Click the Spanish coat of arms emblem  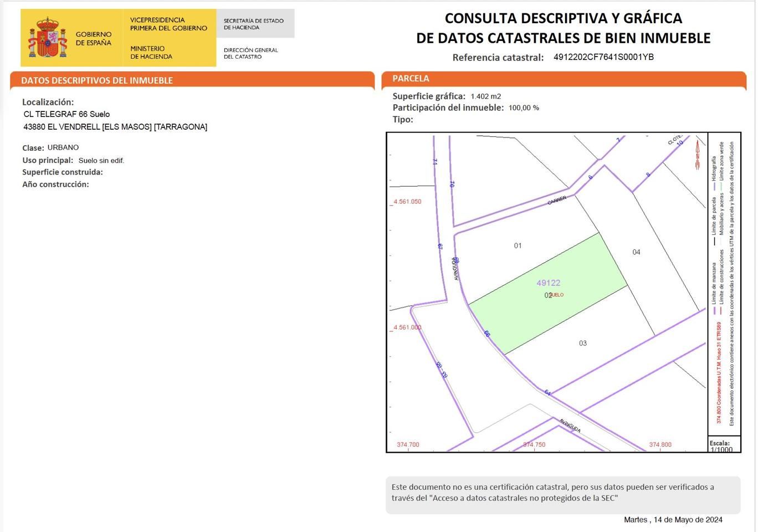(x=48, y=38)
